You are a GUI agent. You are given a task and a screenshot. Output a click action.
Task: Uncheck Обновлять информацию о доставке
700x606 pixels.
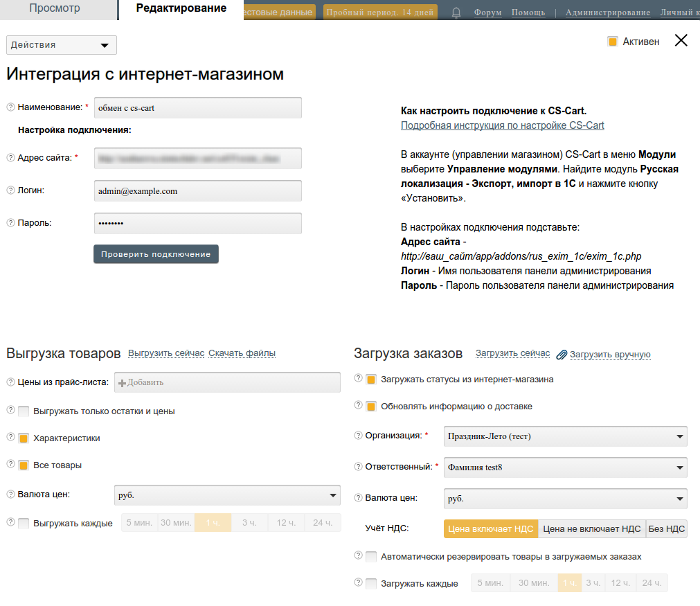click(x=371, y=407)
